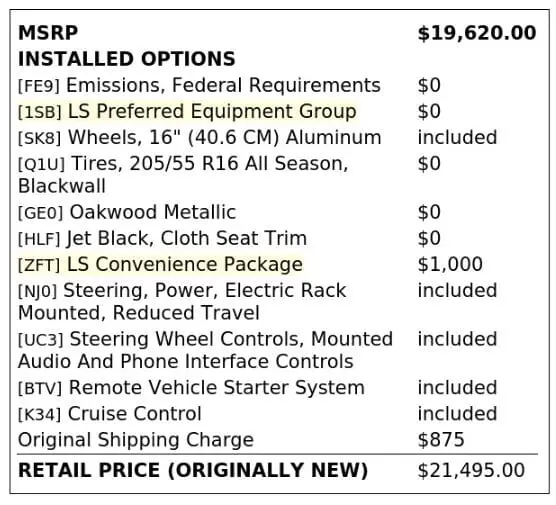Image resolution: width=556 pixels, height=505 pixels.
Task: Click the [ZFT] option code
Action: (39, 266)
